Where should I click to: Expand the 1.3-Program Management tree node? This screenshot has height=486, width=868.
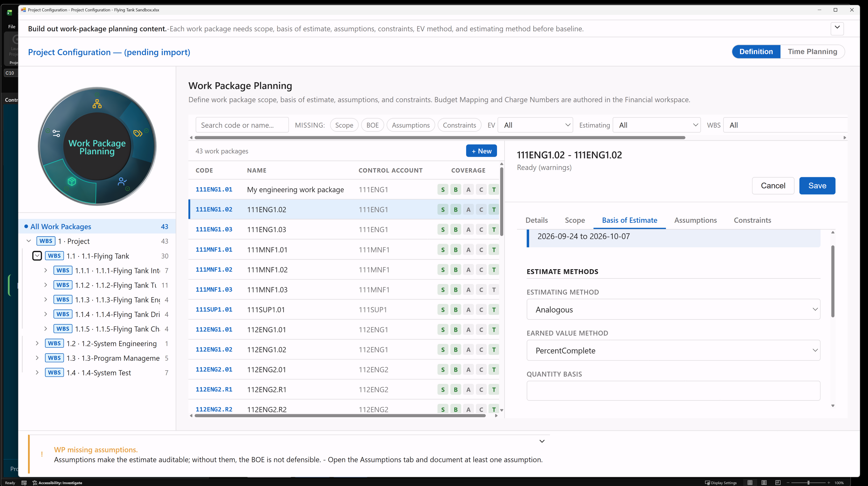pos(37,358)
